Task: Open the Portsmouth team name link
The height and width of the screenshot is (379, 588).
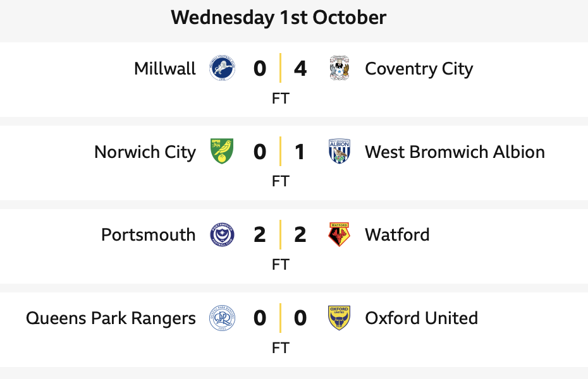Action: click(x=148, y=235)
